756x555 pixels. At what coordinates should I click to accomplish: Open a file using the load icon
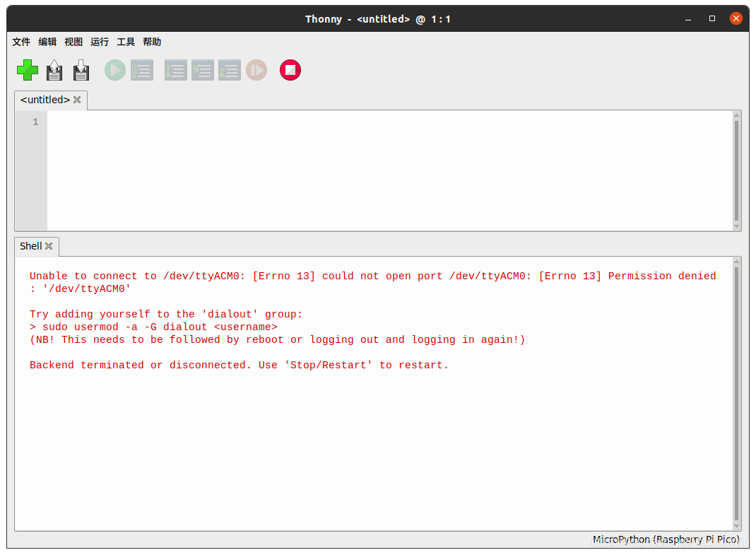coord(54,70)
